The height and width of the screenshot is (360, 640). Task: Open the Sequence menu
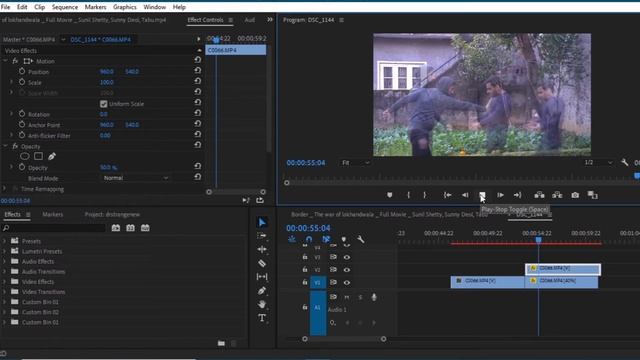64,7
